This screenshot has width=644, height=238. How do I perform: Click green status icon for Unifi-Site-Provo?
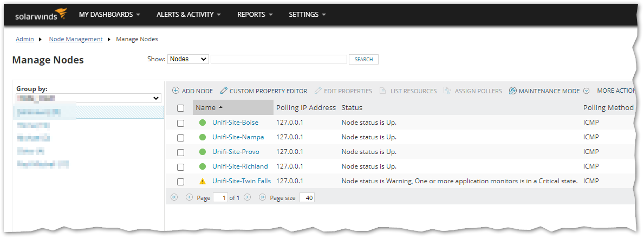click(203, 152)
